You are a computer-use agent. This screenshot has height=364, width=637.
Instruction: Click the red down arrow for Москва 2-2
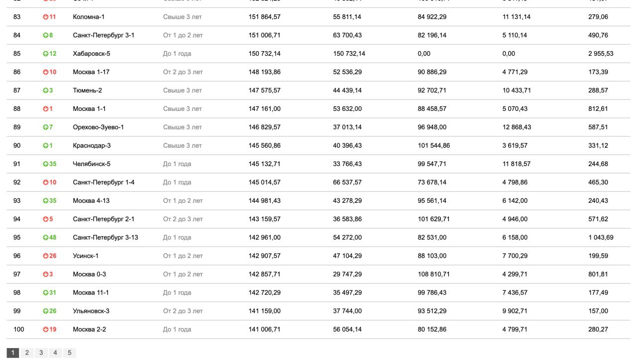coord(45,329)
